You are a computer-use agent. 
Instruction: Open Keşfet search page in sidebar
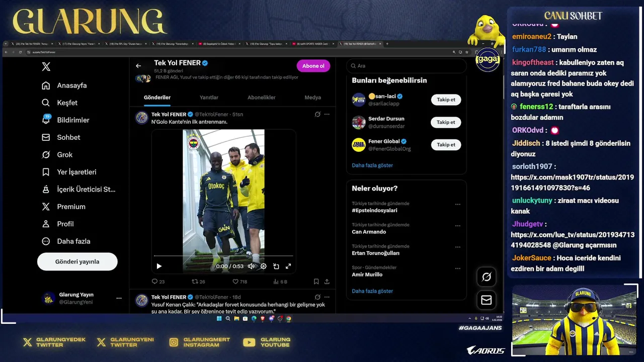click(60, 103)
